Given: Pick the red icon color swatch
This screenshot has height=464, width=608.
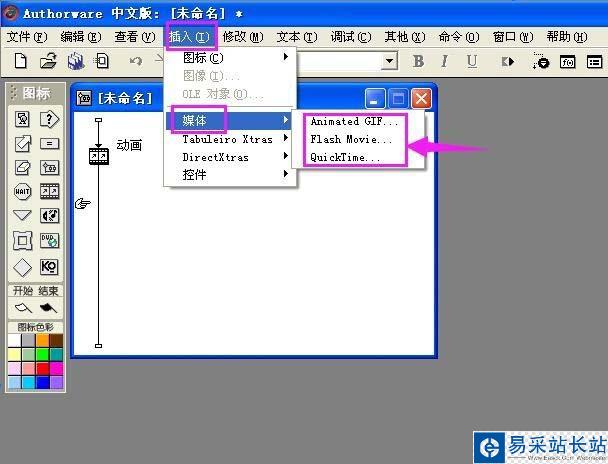Looking at the screenshot, I should (43, 369).
